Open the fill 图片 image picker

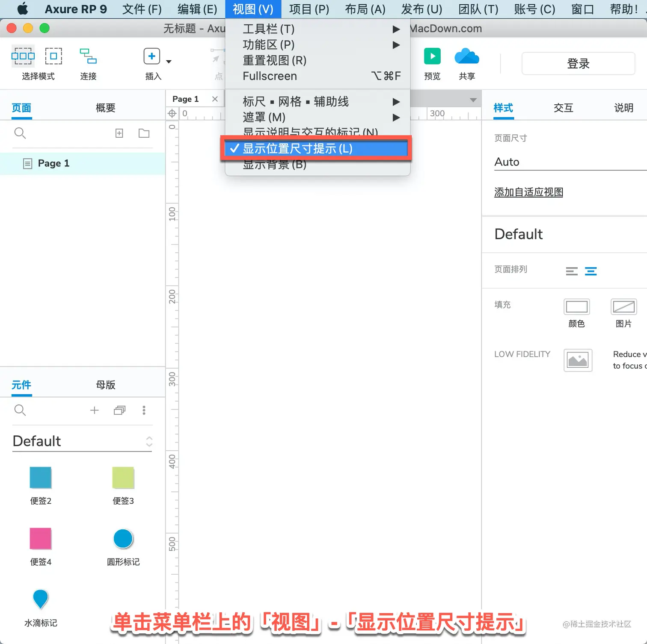pos(623,307)
